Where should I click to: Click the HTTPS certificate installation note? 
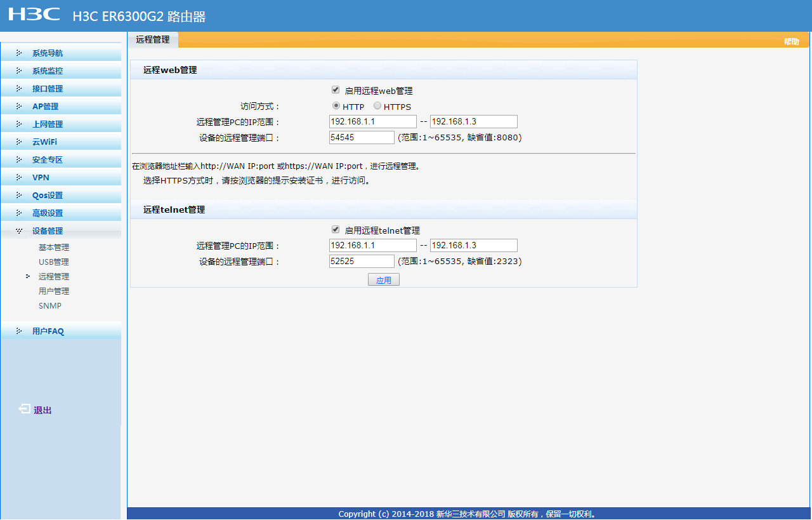click(256, 180)
